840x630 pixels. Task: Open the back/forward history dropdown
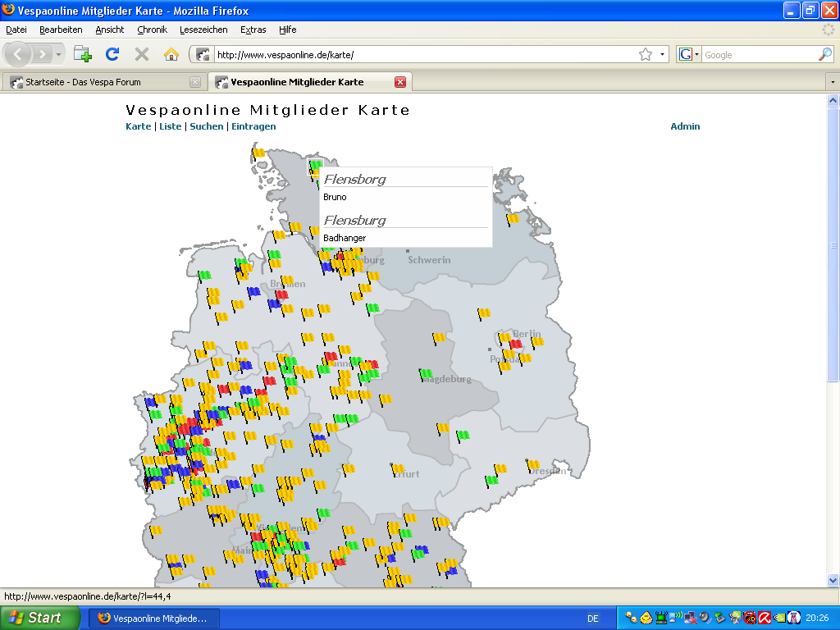pyautogui.click(x=59, y=55)
